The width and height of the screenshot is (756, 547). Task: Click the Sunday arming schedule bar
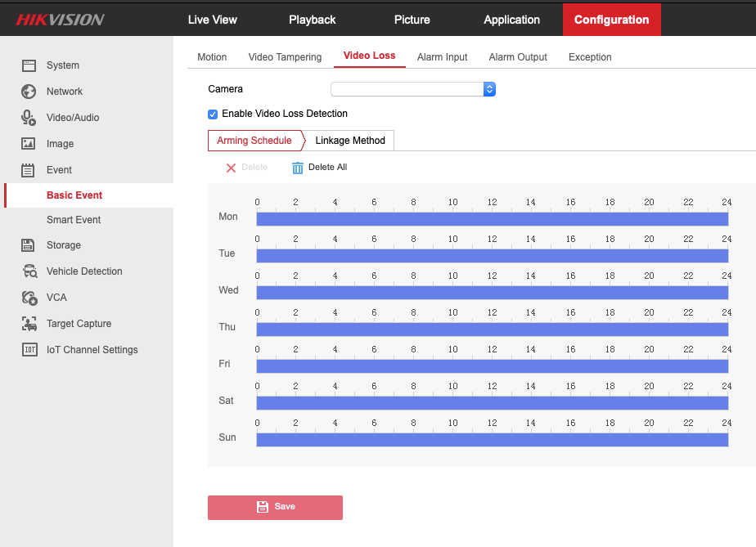(x=492, y=440)
